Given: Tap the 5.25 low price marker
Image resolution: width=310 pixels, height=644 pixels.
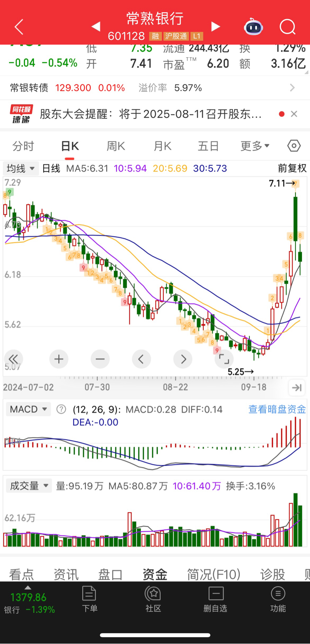Looking at the screenshot, I should point(241,372).
